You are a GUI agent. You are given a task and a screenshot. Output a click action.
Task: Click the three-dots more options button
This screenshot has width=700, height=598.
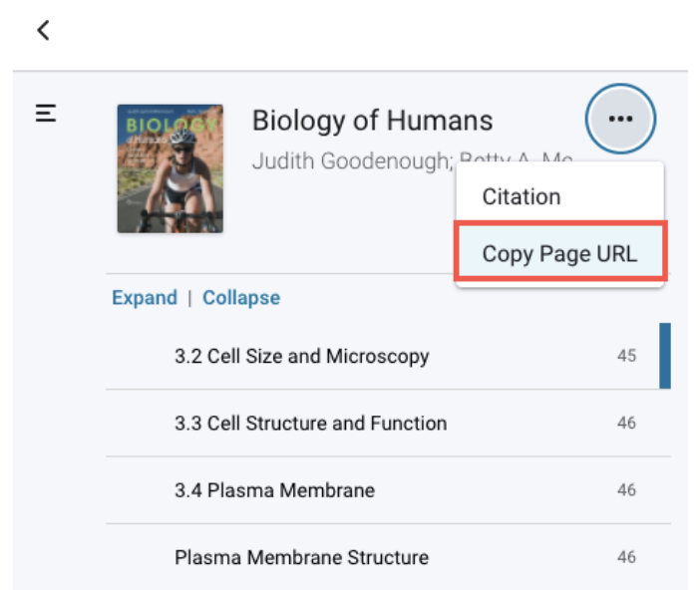coord(620,119)
